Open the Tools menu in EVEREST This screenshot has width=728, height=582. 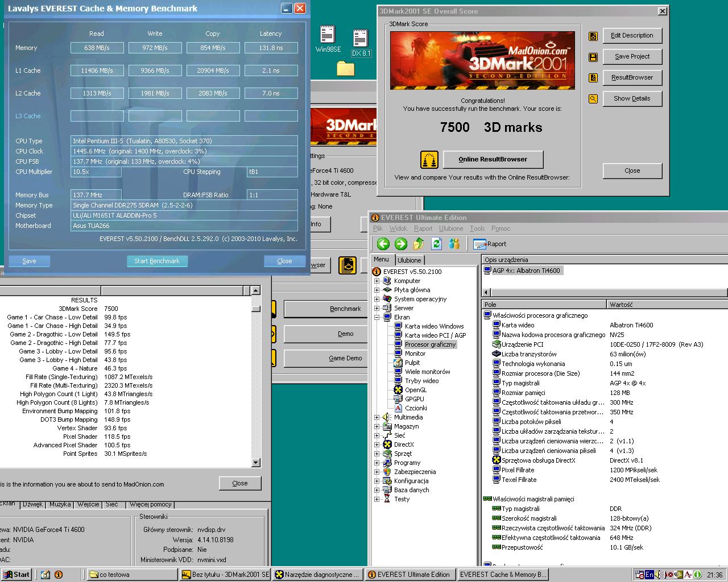[477, 228]
